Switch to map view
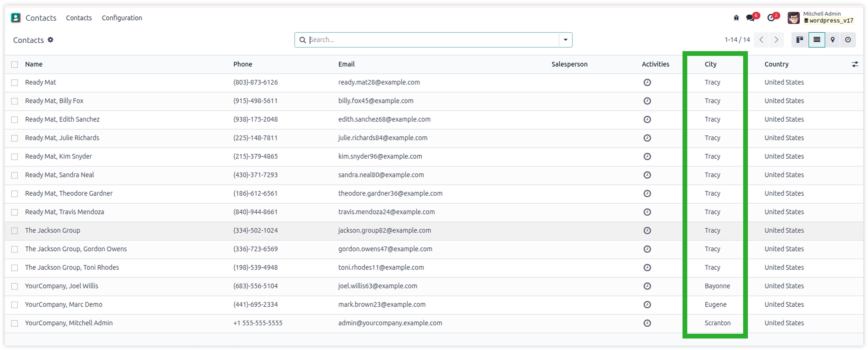868x350 pixels. coord(832,40)
